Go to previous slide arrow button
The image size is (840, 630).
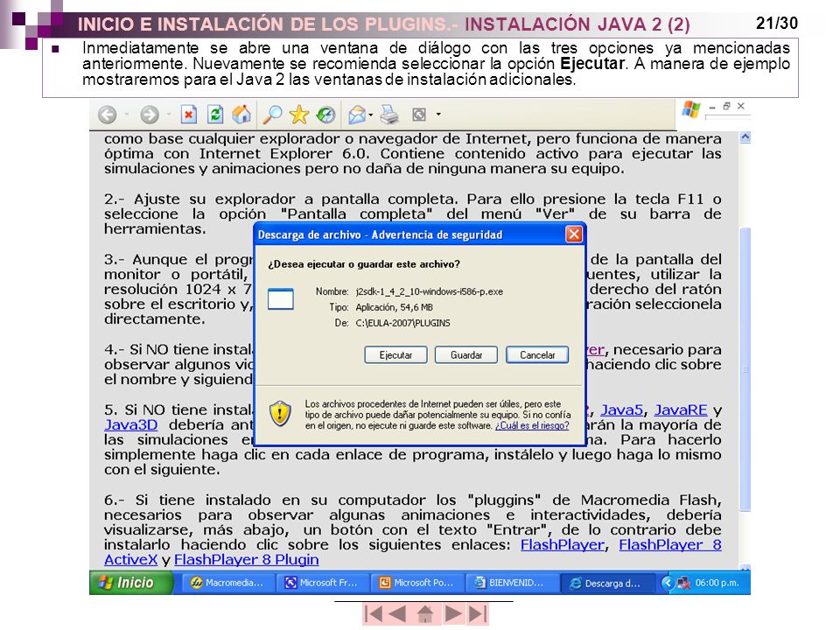[x=397, y=614]
